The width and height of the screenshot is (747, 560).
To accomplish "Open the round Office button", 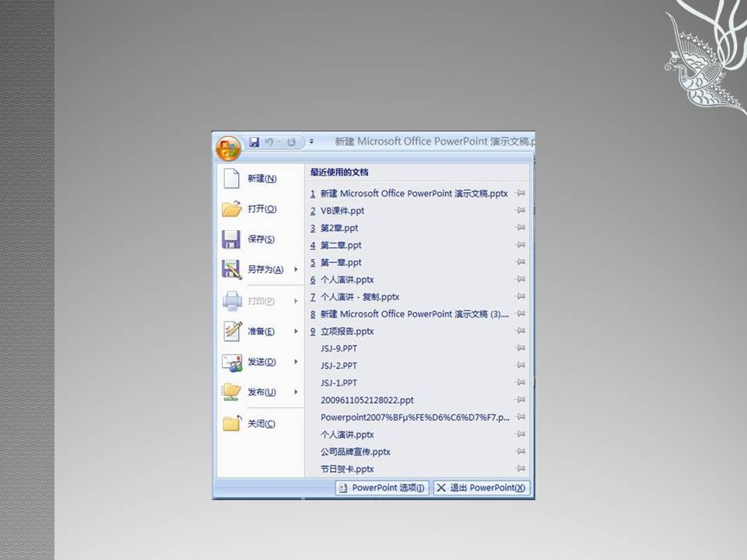I will pos(228,148).
